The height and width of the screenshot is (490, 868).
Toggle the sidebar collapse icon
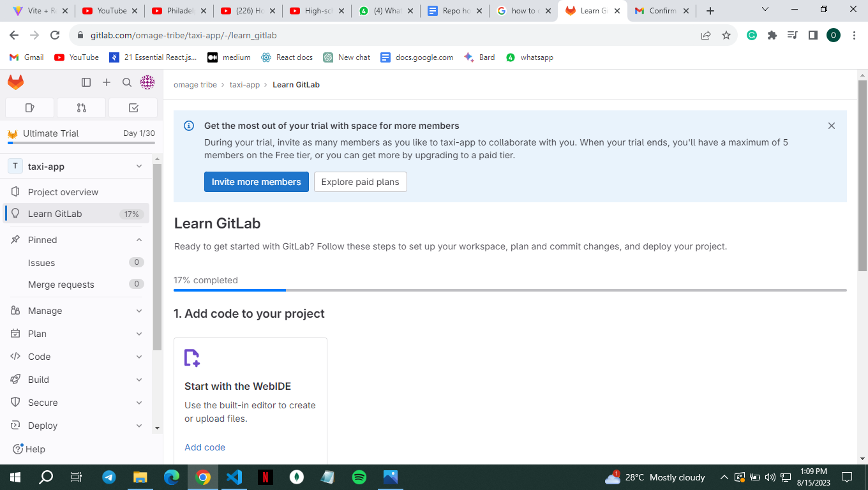coord(86,82)
